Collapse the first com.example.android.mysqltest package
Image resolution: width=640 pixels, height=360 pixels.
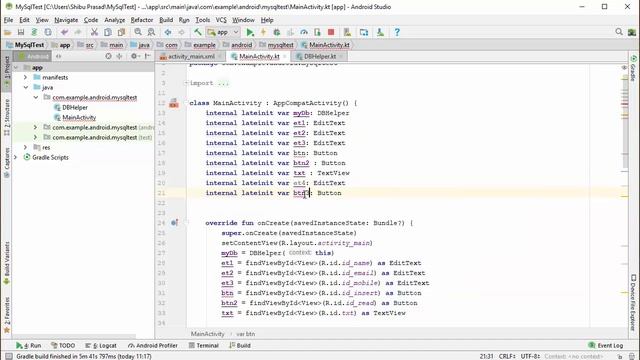coord(36,98)
